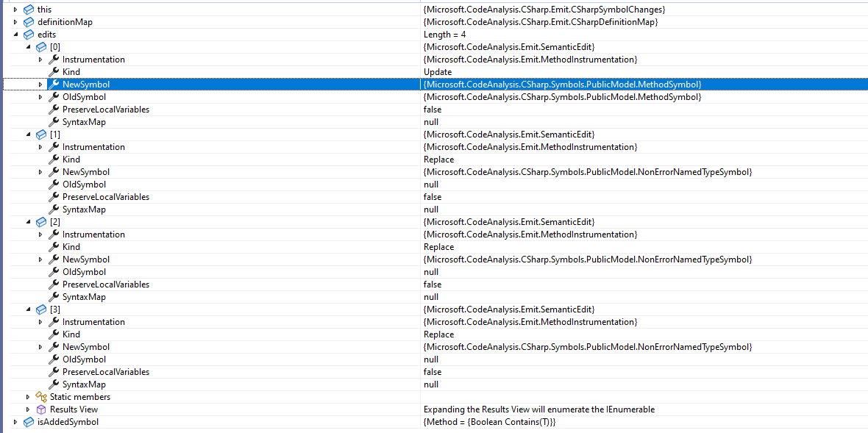Click the Length = 4 value of edits
This screenshot has height=433, width=868.
click(445, 34)
